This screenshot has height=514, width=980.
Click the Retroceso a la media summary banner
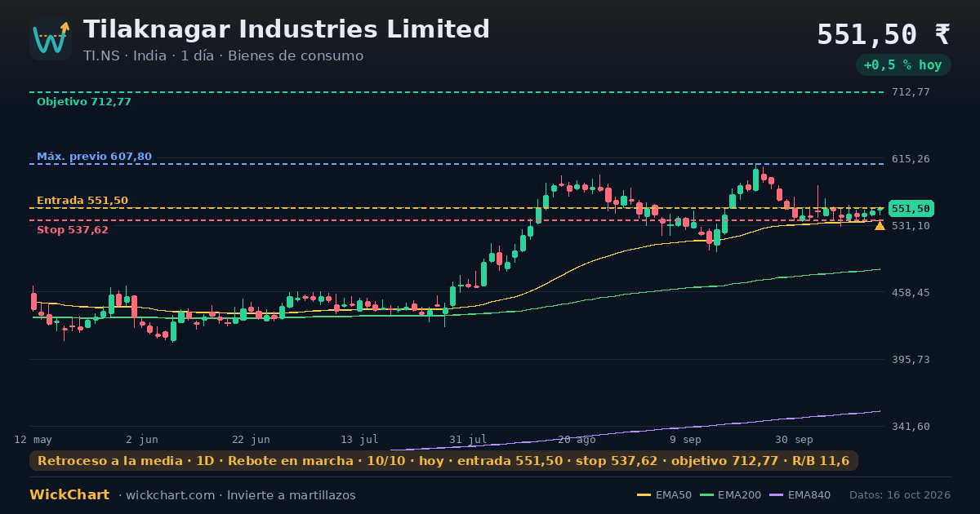[443, 461]
